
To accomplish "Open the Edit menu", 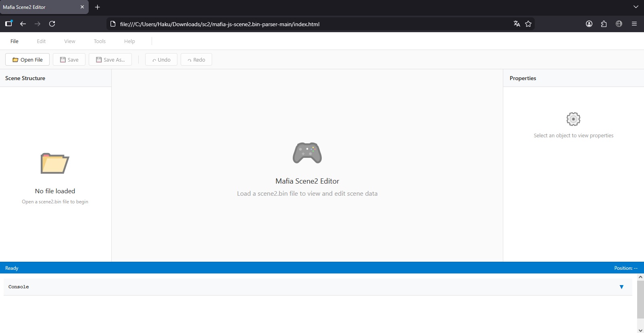I will click(41, 41).
